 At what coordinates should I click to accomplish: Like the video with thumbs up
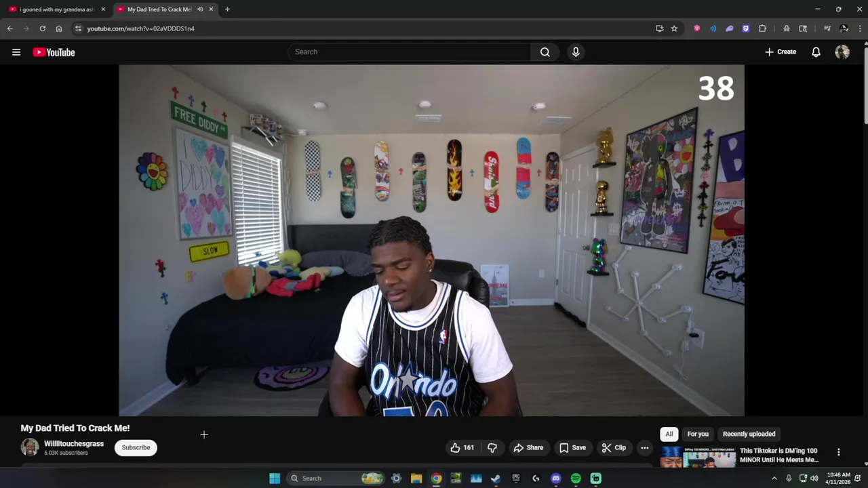462,448
